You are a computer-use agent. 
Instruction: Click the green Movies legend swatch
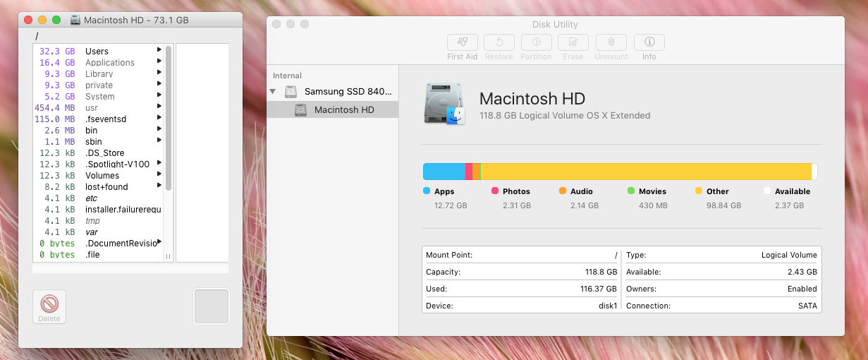point(631,191)
